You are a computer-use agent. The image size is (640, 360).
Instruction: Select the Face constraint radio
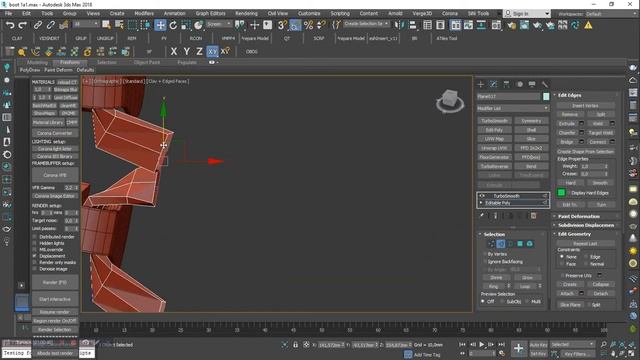tap(562, 264)
